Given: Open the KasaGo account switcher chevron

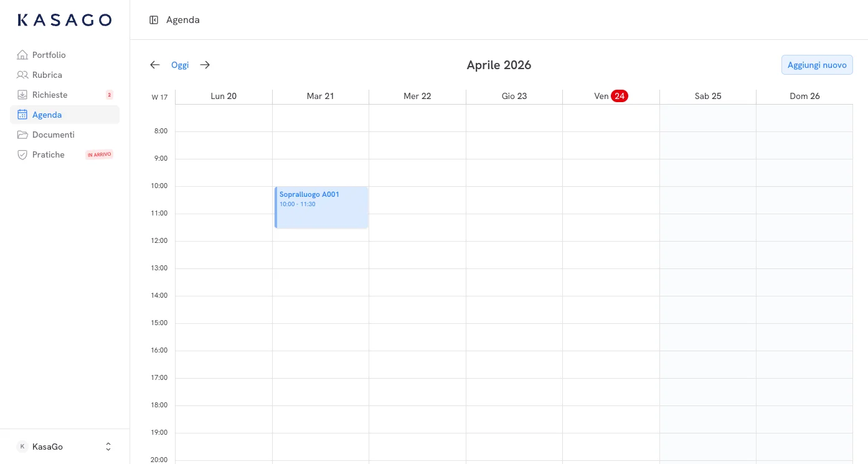Looking at the screenshot, I should pos(108,447).
